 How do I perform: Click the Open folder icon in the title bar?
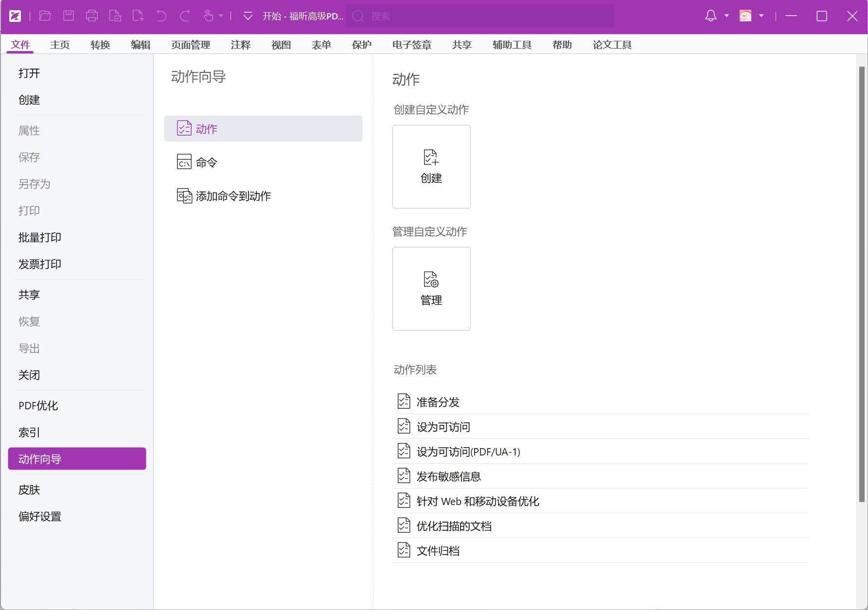tap(45, 16)
